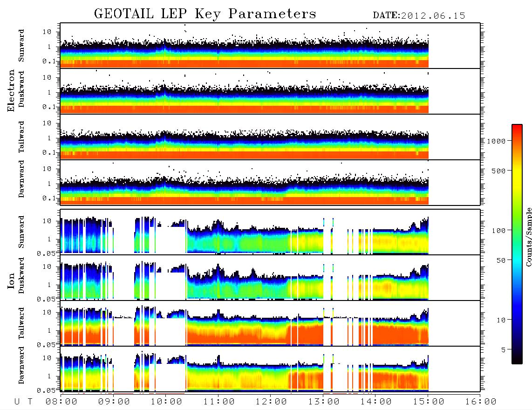Click the 50 colorbar tick label
The width and height of the screenshot is (532, 410).
[501, 260]
